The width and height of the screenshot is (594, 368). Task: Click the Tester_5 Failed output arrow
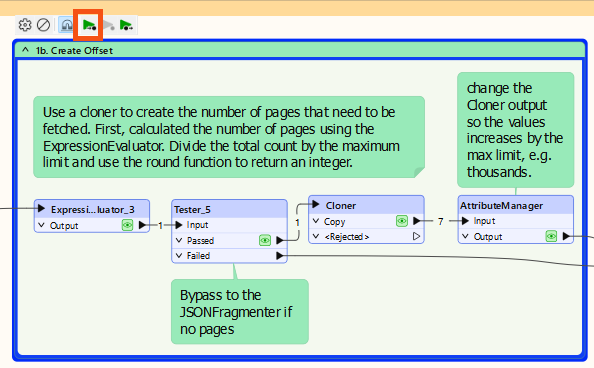[x=280, y=256]
